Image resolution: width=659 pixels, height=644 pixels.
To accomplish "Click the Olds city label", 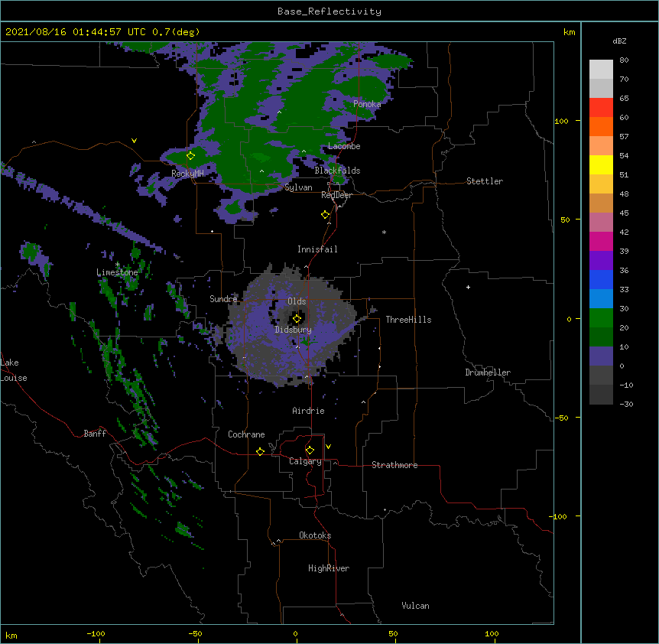I will pos(297,301).
